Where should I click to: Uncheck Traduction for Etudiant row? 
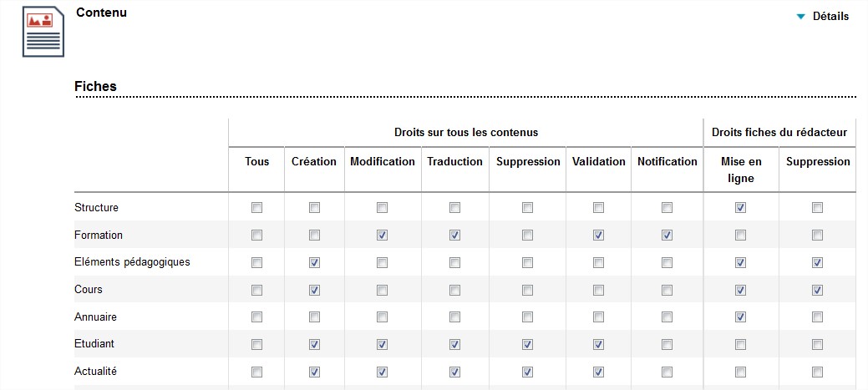click(454, 345)
